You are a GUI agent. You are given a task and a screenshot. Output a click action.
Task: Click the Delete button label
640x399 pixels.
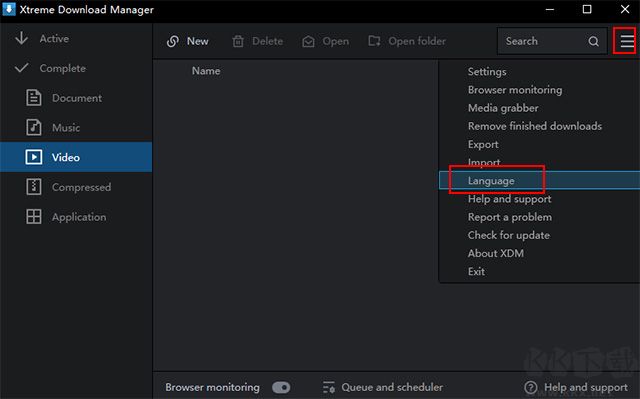[267, 41]
